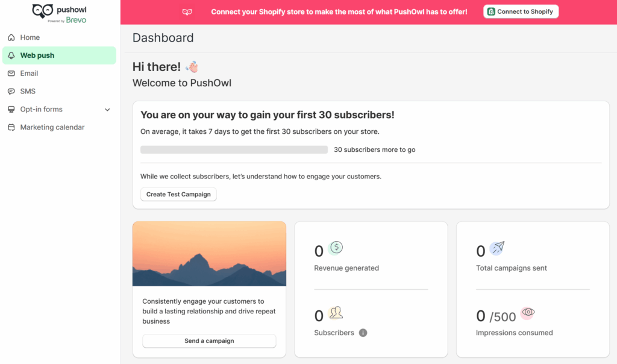Open the PushOwl logo in sidebar
The height and width of the screenshot is (364, 617).
(58, 13)
